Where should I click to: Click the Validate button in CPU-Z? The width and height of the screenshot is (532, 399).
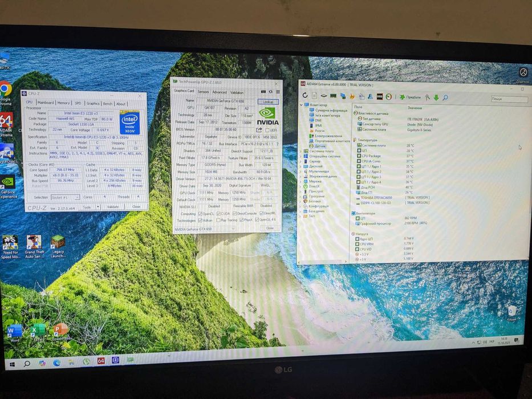point(113,206)
